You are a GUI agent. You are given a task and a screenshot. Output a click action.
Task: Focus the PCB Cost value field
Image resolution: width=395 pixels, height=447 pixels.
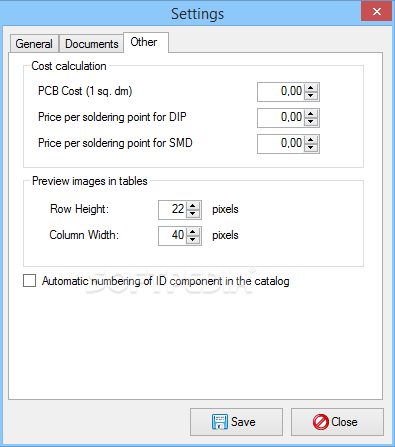281,92
